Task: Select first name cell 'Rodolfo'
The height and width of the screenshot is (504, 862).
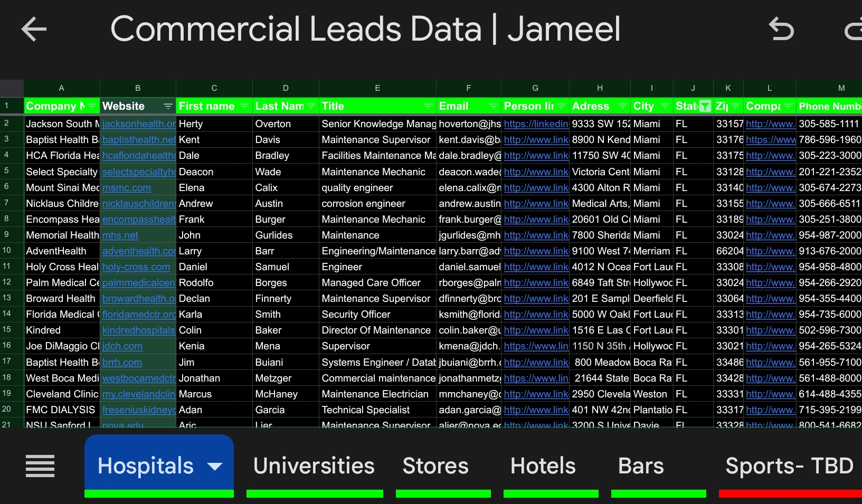Action: [214, 283]
